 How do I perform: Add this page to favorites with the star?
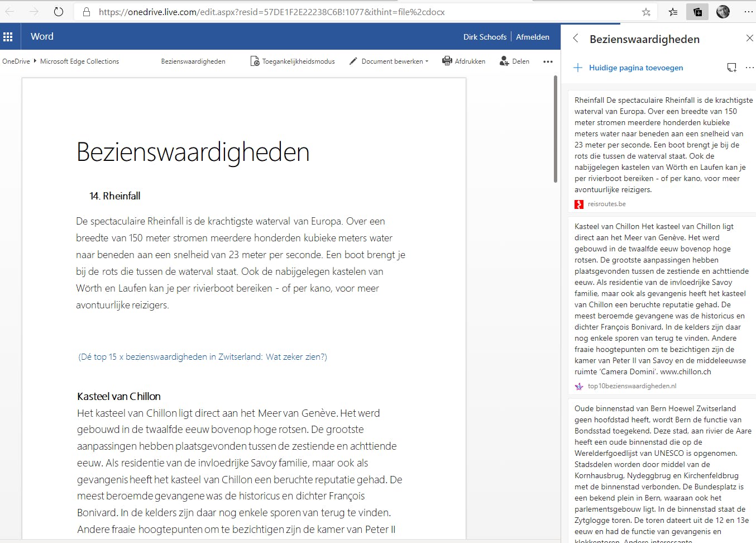click(x=646, y=12)
